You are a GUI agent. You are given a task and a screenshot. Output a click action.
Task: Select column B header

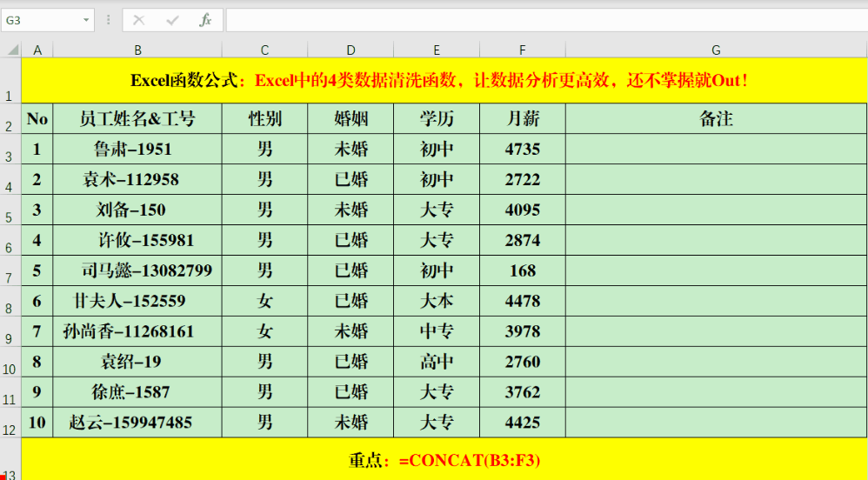pos(137,50)
